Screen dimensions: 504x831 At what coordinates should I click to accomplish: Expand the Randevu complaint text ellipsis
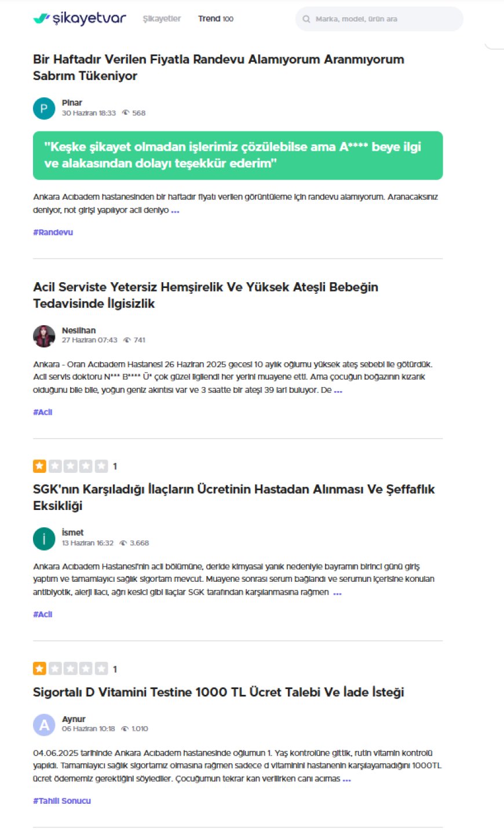[175, 210]
